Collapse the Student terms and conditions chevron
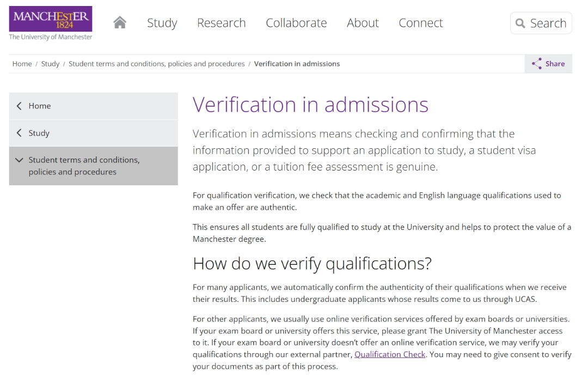This screenshot has height=376, width=588. [19, 160]
